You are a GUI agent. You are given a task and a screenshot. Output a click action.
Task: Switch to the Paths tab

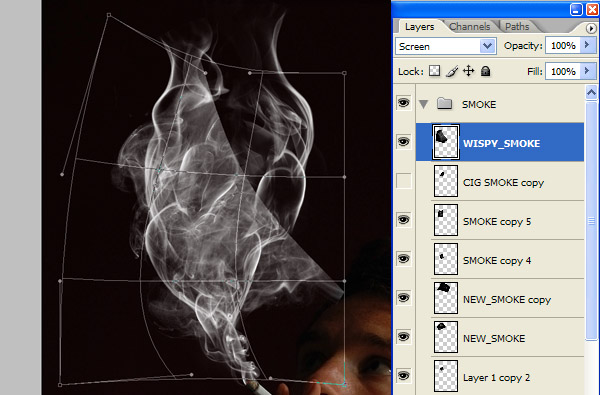pos(517,26)
